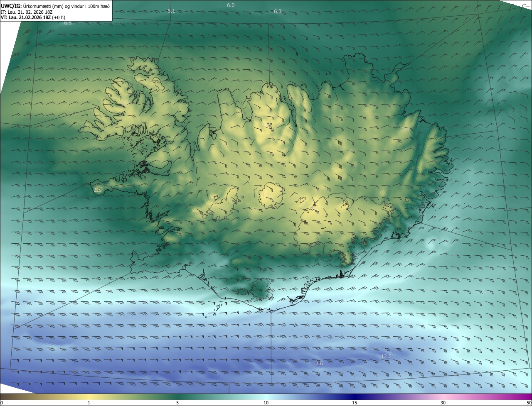Click the '50' tick on the colour scale
This screenshot has height=406, width=532.
(529, 403)
